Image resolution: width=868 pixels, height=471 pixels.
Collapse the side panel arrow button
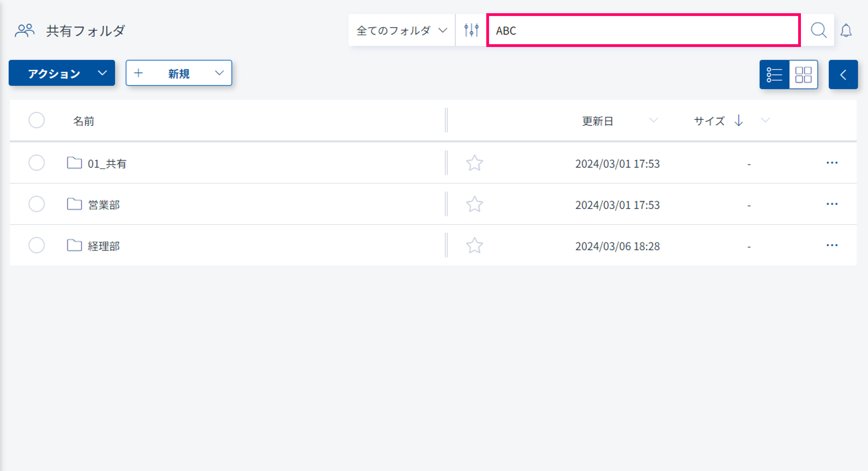click(x=843, y=75)
